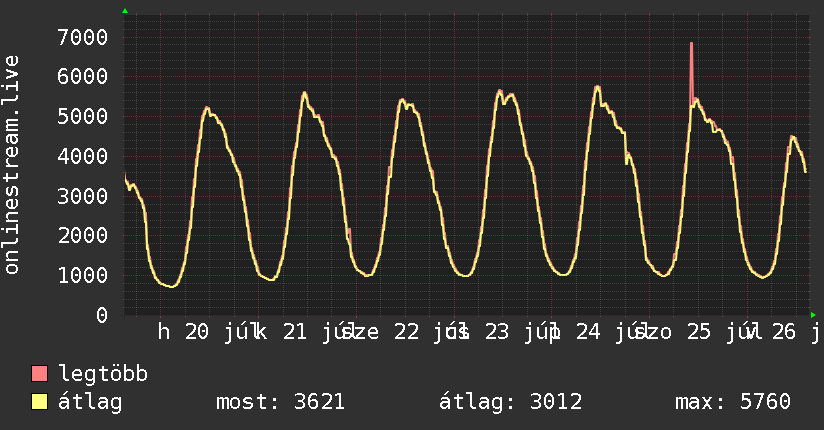This screenshot has height=430, width=824.
Task: Click the 26 x-axis date label
Action: pos(784,332)
